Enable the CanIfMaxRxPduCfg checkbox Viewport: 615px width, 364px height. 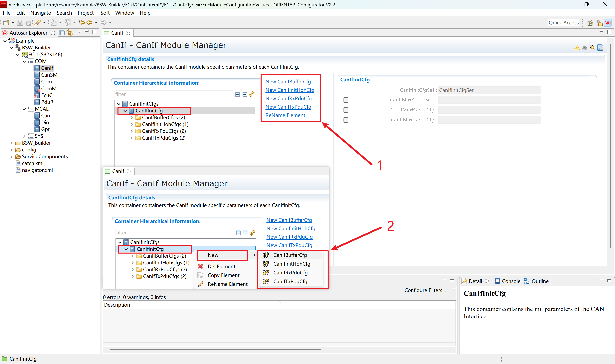346,110
